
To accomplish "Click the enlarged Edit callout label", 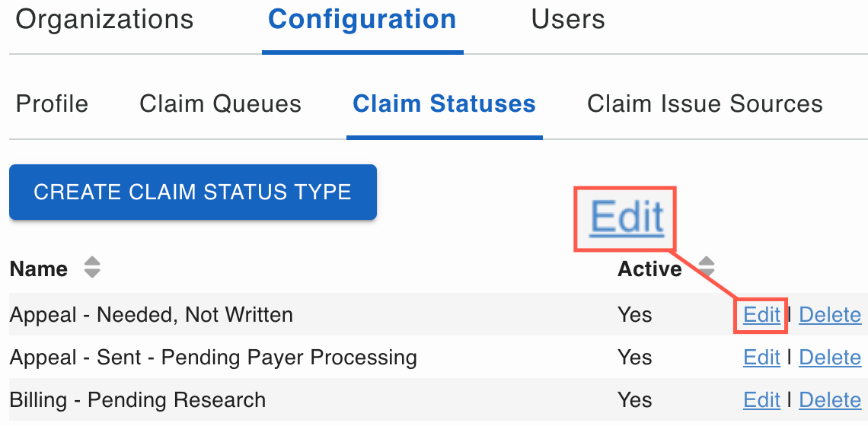I will (x=627, y=217).
